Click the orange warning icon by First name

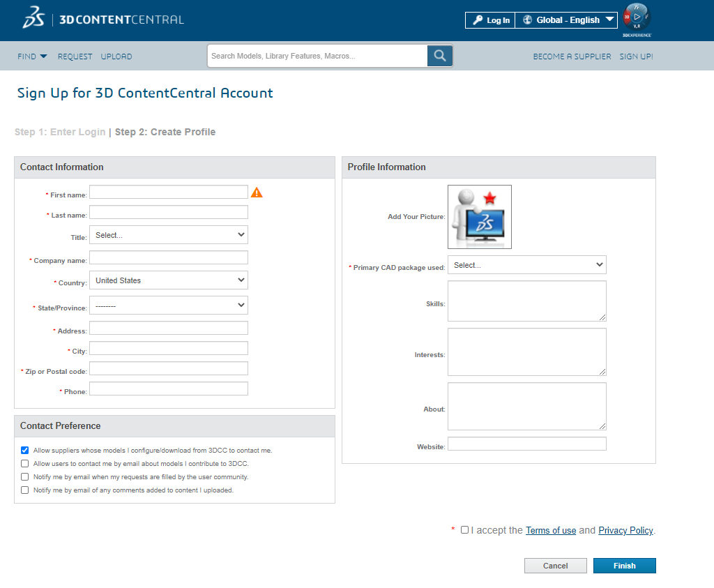click(257, 193)
